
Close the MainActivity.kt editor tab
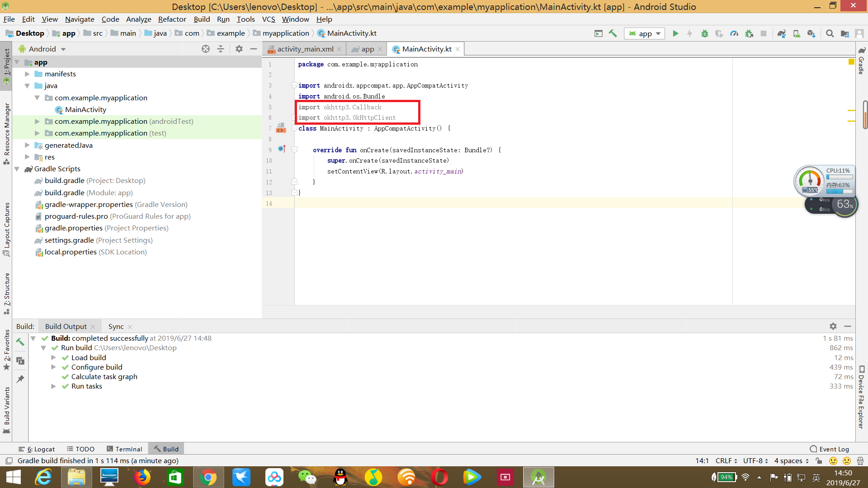click(458, 49)
